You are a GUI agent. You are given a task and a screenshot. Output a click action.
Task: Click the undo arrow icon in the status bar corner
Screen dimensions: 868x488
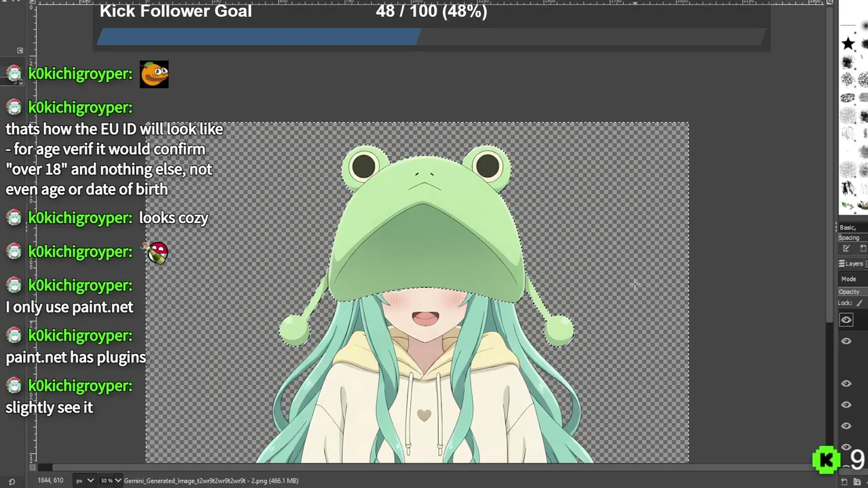pos(12,481)
